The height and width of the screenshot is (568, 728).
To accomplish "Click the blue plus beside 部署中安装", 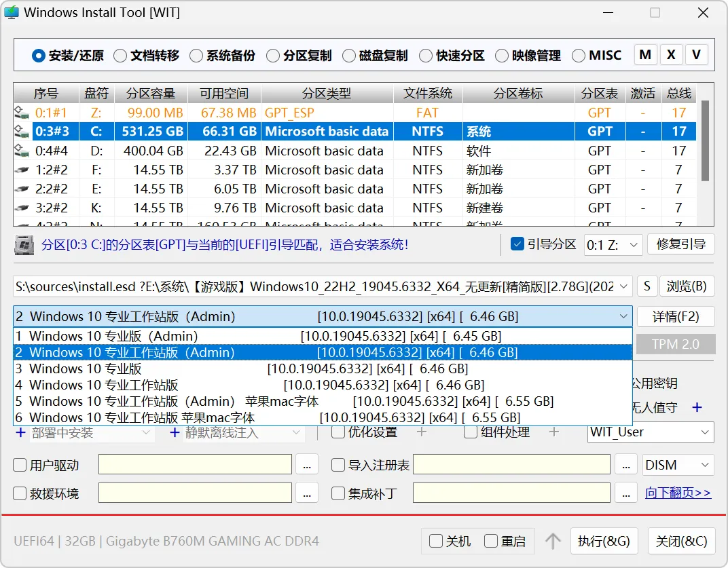I will tap(20, 433).
